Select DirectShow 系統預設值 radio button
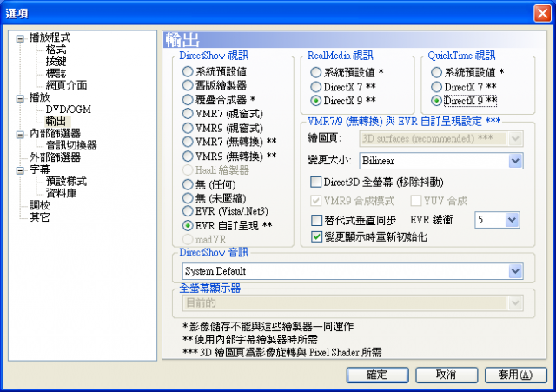This screenshot has width=556, height=392. click(188, 71)
